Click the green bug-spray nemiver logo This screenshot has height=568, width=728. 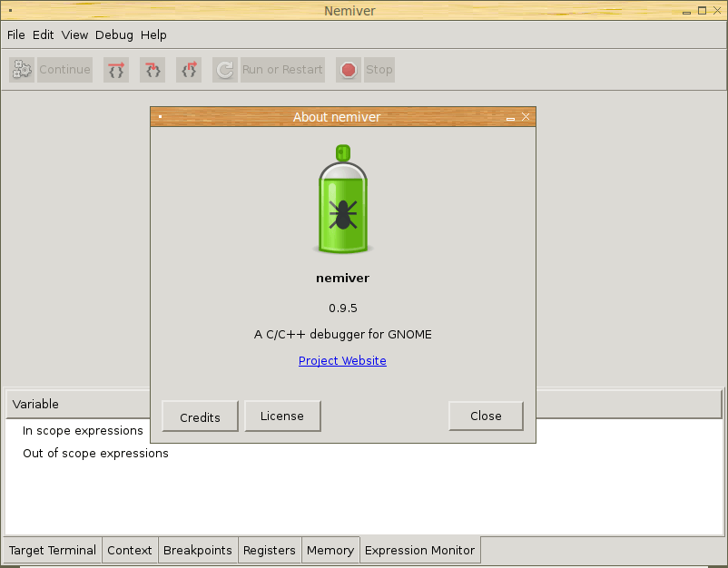click(x=343, y=199)
